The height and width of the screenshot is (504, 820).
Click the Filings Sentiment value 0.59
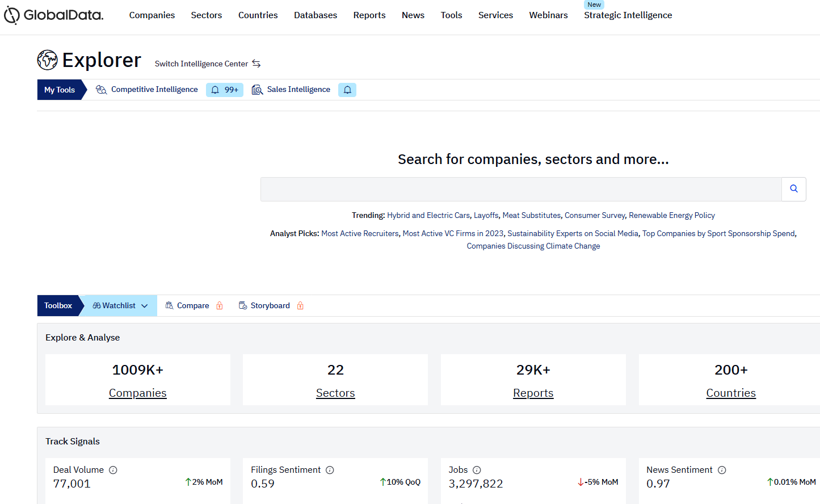pos(263,484)
